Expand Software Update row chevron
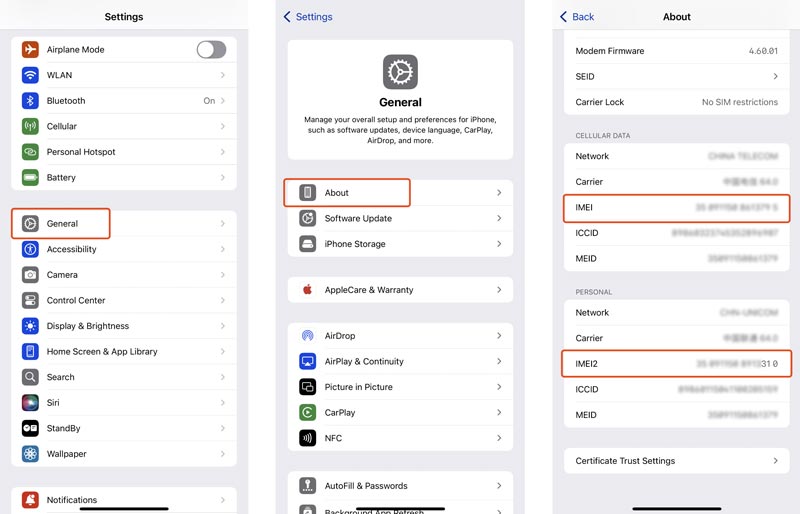800x514 pixels. click(499, 218)
